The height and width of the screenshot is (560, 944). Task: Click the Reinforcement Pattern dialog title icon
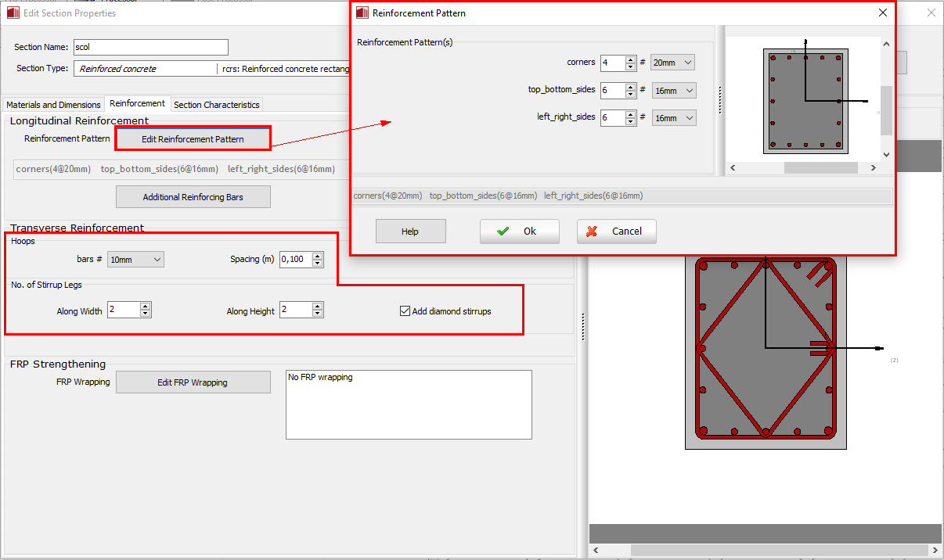pyautogui.click(x=362, y=13)
